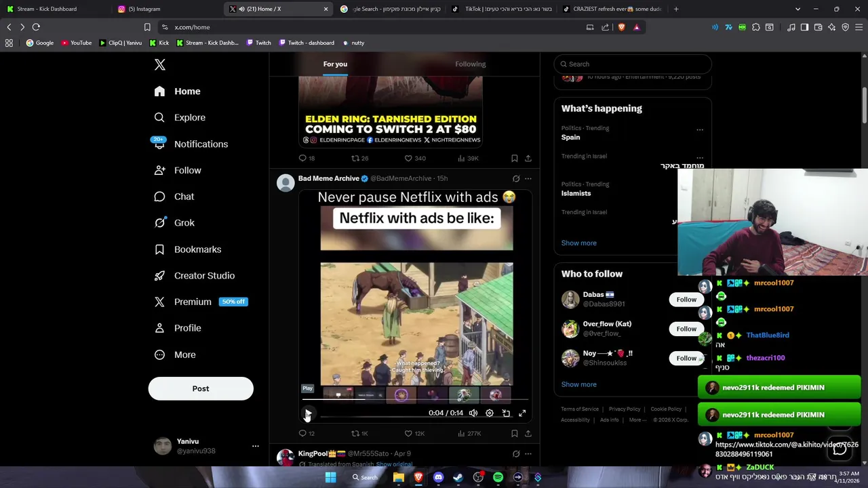Switch to the Instagram browser tab
Viewport: 868px width, 488px height.
tap(167, 9)
